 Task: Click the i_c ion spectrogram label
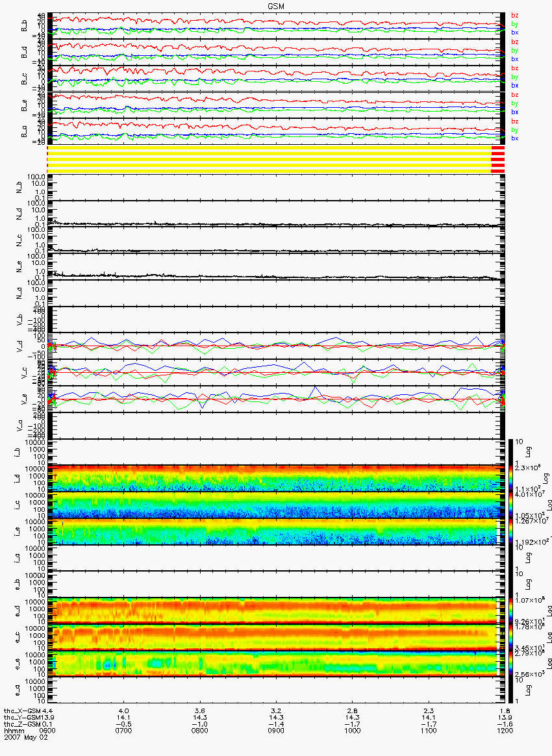(x=18, y=505)
